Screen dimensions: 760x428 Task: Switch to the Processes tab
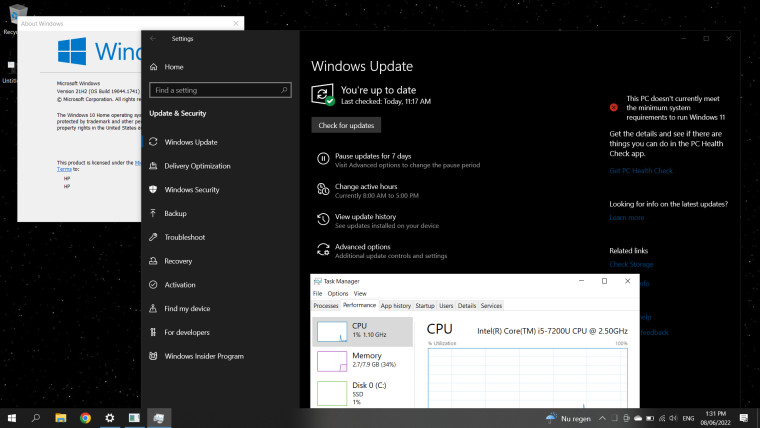326,305
